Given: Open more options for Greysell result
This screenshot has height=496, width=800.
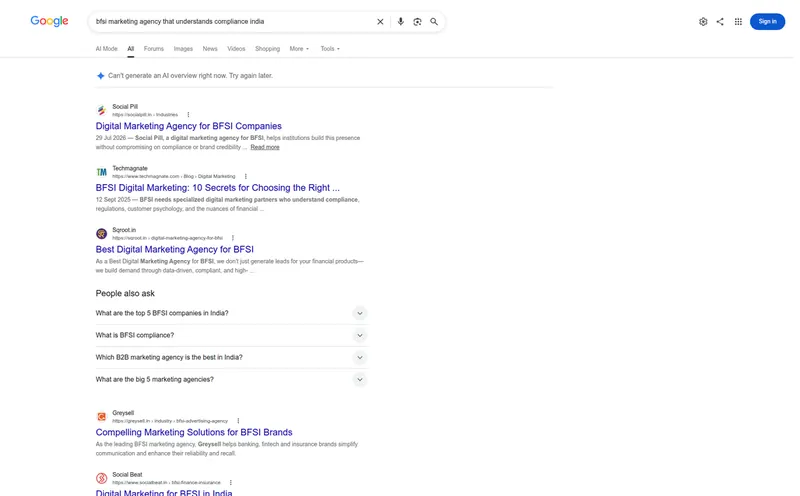Looking at the screenshot, I should tap(238, 421).
